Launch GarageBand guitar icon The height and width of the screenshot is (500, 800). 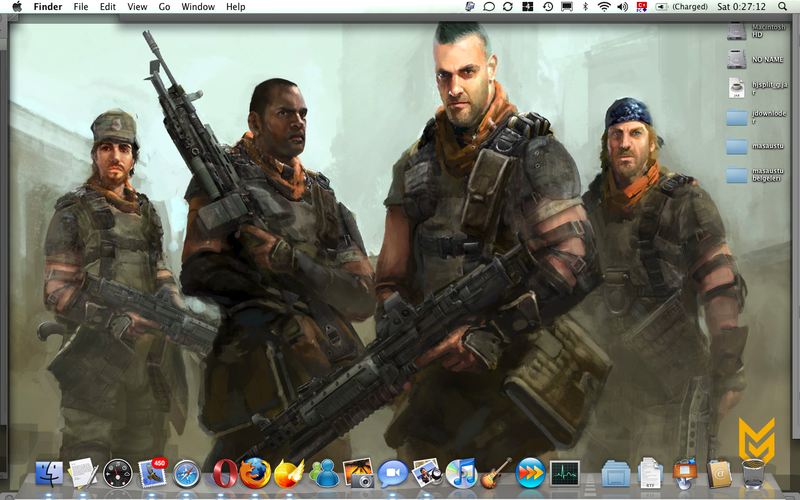pos(496,473)
